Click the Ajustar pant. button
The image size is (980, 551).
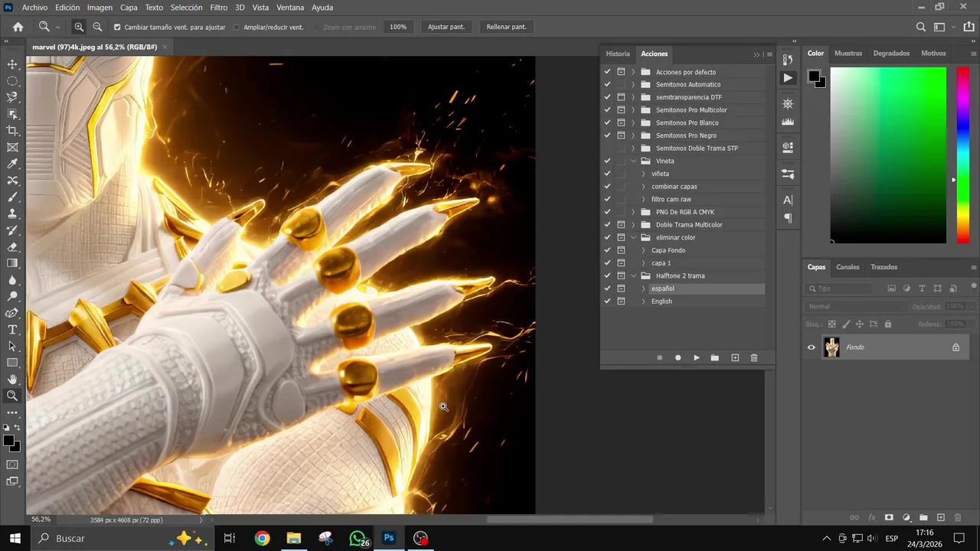click(446, 27)
